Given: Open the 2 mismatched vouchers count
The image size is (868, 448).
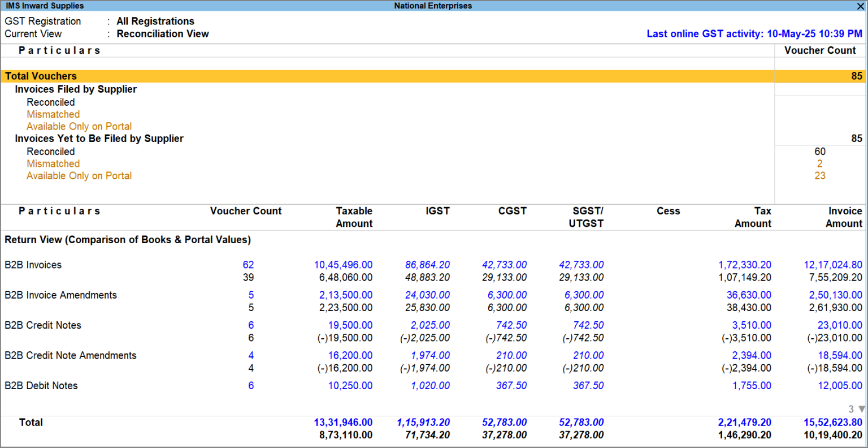Looking at the screenshot, I should (x=820, y=163).
